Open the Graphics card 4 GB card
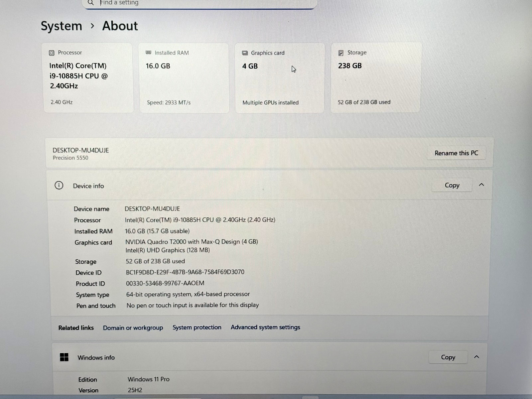This screenshot has height=399, width=532. (x=280, y=78)
